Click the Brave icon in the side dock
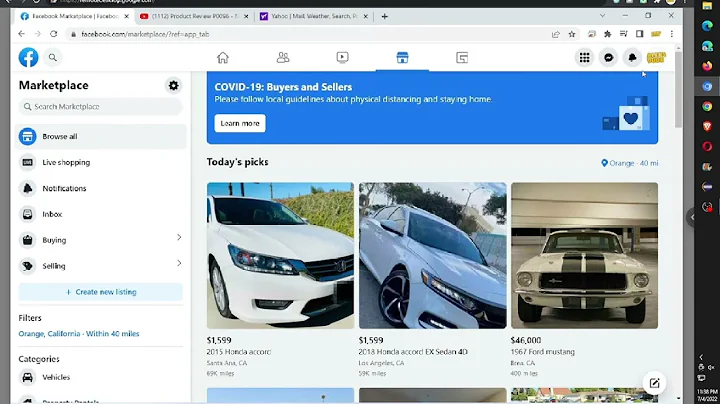 click(x=707, y=126)
